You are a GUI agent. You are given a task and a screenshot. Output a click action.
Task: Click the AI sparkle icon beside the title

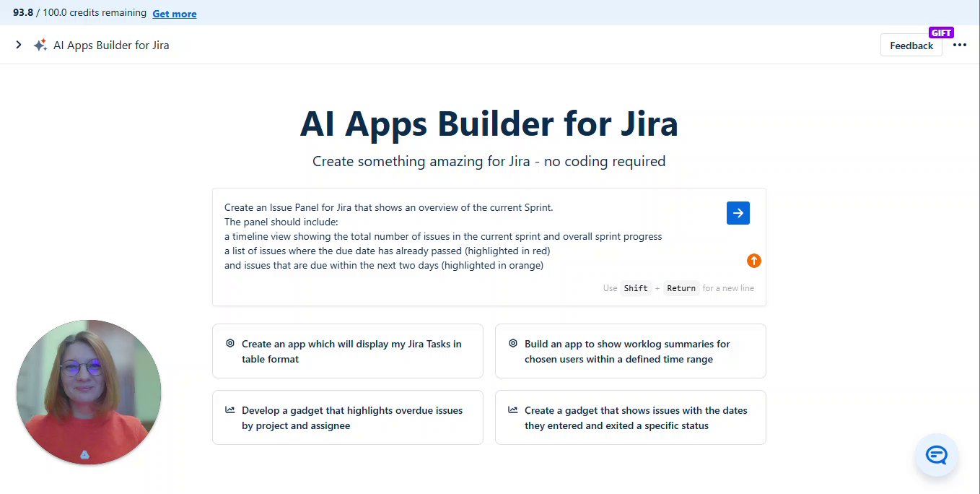(40, 45)
